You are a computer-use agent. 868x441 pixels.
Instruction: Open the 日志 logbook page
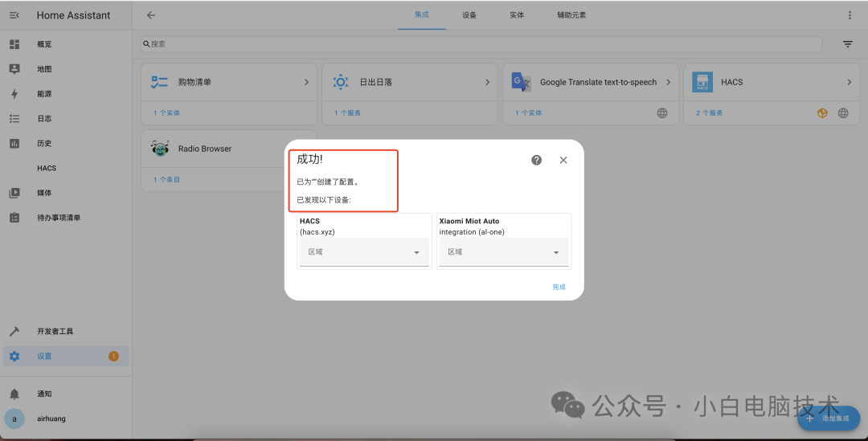pos(66,118)
